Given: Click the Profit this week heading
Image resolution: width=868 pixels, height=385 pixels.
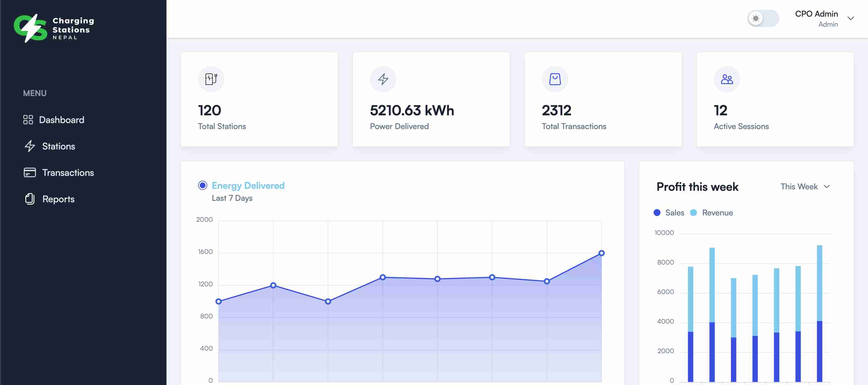Looking at the screenshot, I should (697, 186).
